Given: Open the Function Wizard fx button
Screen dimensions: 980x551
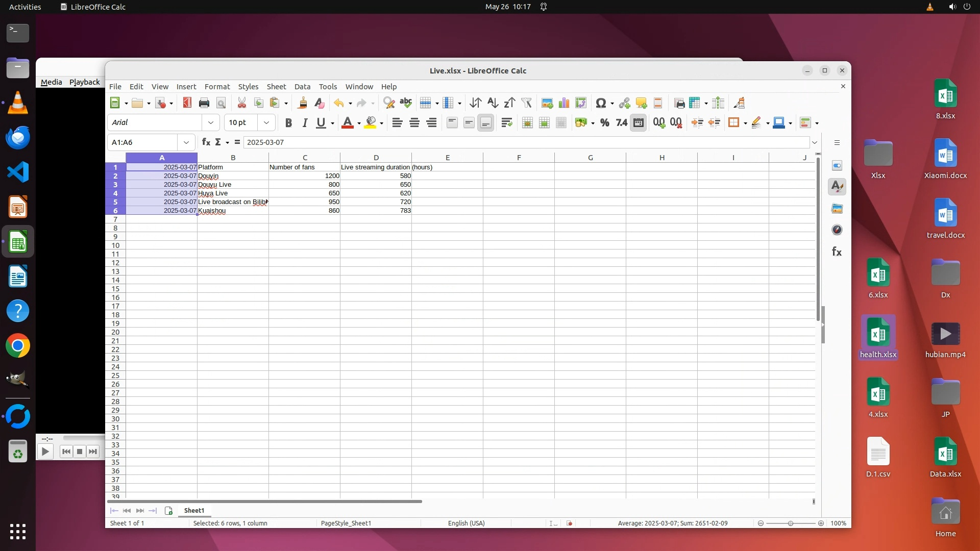Looking at the screenshot, I should pos(206,142).
